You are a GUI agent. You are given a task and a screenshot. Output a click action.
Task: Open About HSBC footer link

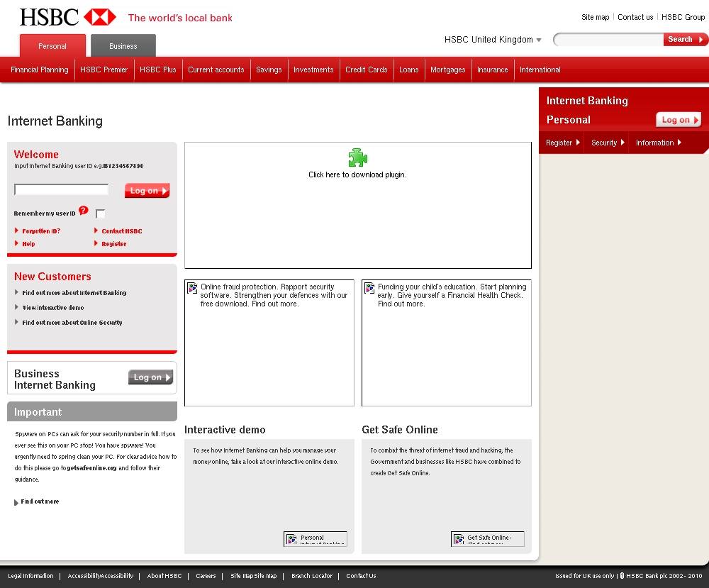pos(164,576)
